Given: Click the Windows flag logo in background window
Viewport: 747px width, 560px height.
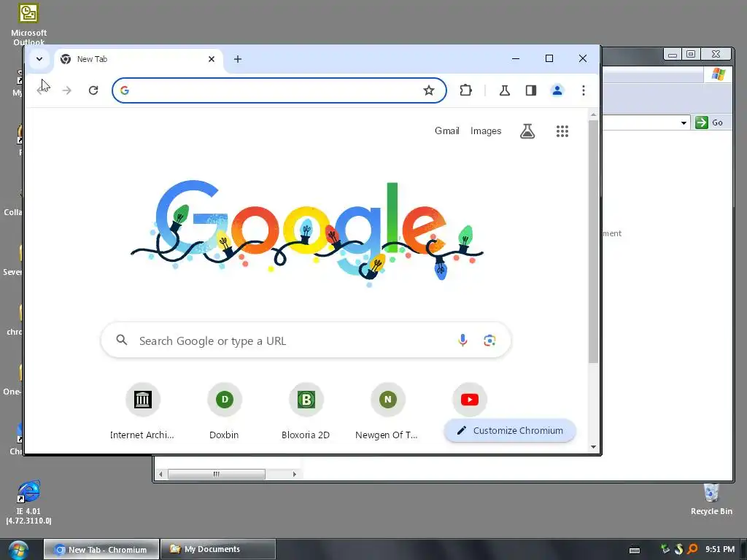Looking at the screenshot, I should coord(719,74).
